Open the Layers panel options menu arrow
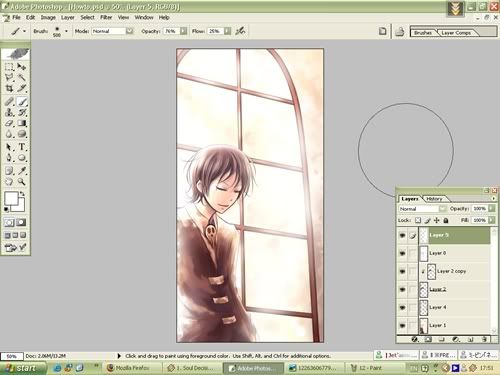Screen dimensions: 500x375 tap(494, 198)
